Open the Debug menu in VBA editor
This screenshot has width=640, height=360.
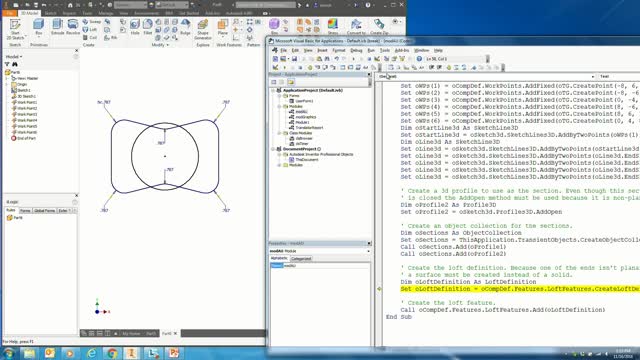pyautogui.click(x=356, y=50)
